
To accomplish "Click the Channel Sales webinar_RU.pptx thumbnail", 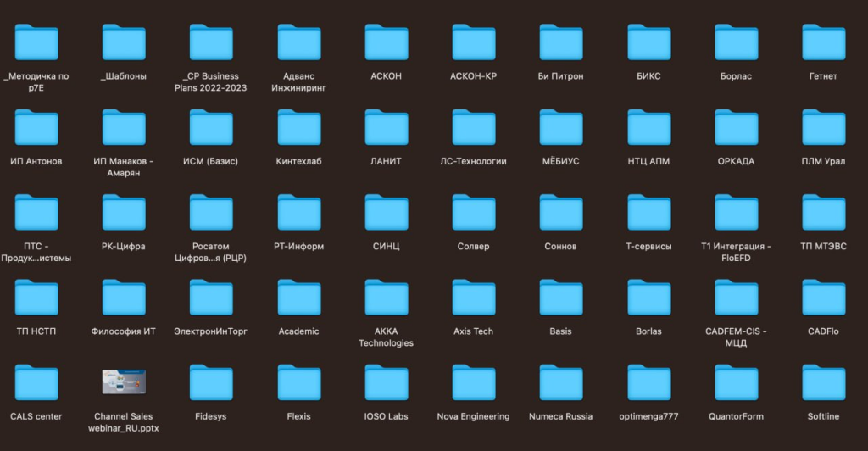I will tap(124, 383).
